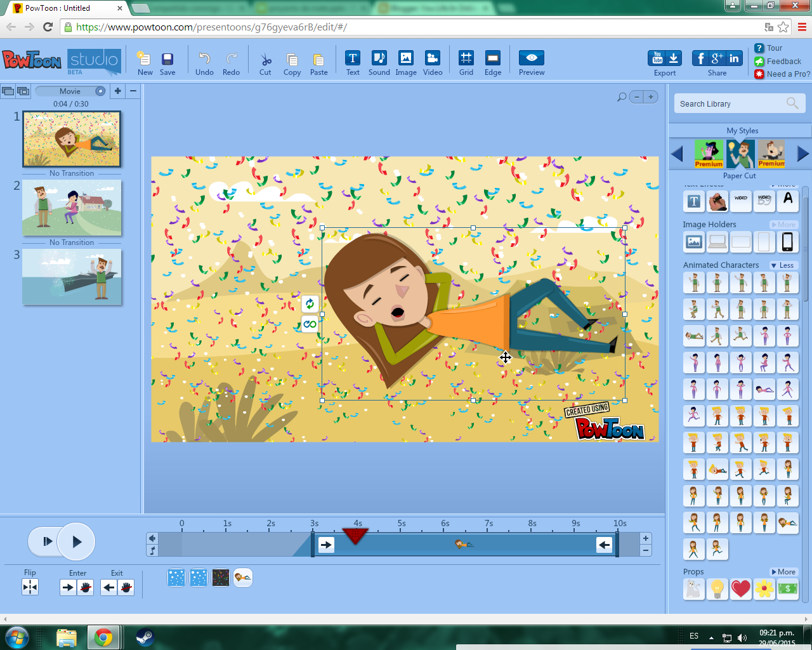Expand Props with the More button
812x650 pixels.
click(x=783, y=572)
